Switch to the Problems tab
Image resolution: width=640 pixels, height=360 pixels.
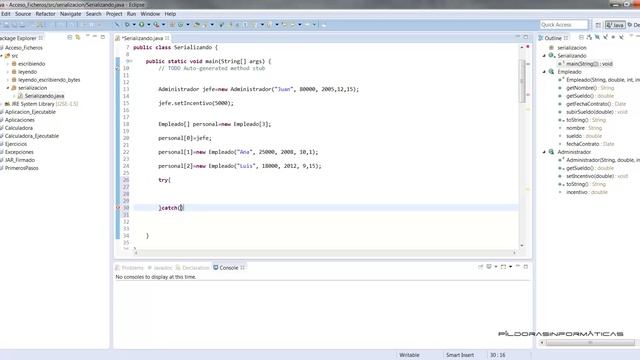click(x=129, y=268)
